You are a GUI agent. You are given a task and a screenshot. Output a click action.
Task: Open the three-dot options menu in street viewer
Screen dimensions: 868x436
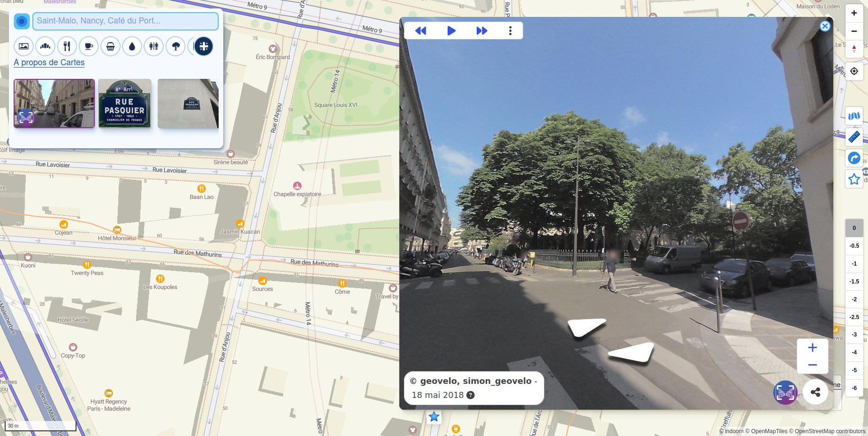(x=510, y=31)
